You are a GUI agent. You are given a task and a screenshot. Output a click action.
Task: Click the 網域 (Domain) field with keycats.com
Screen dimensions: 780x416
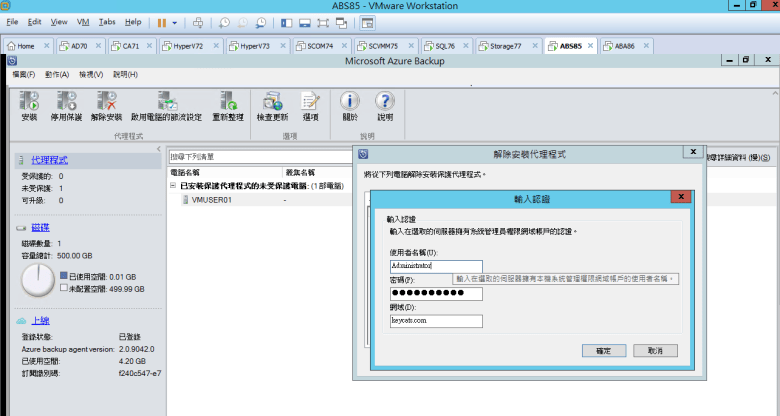[436, 320]
